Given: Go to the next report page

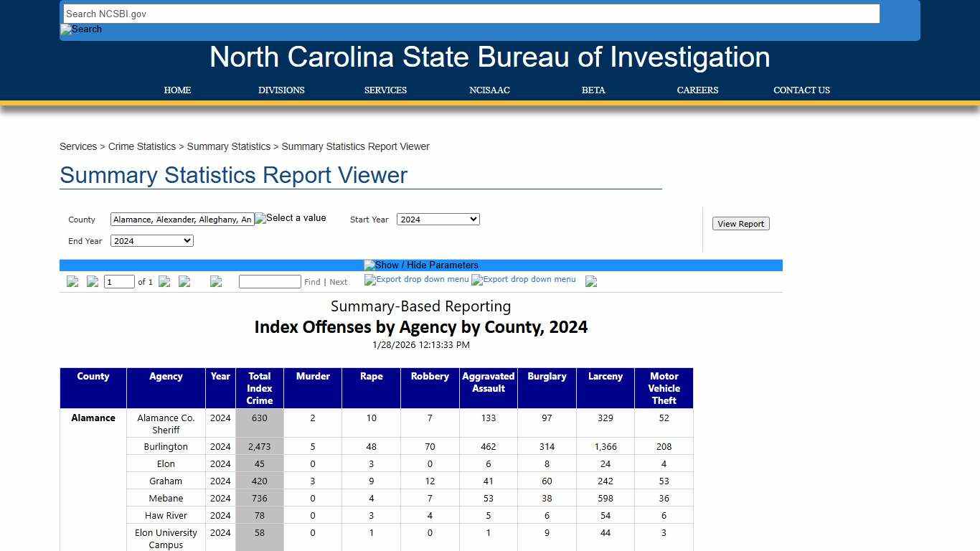Looking at the screenshot, I should click(x=164, y=281).
